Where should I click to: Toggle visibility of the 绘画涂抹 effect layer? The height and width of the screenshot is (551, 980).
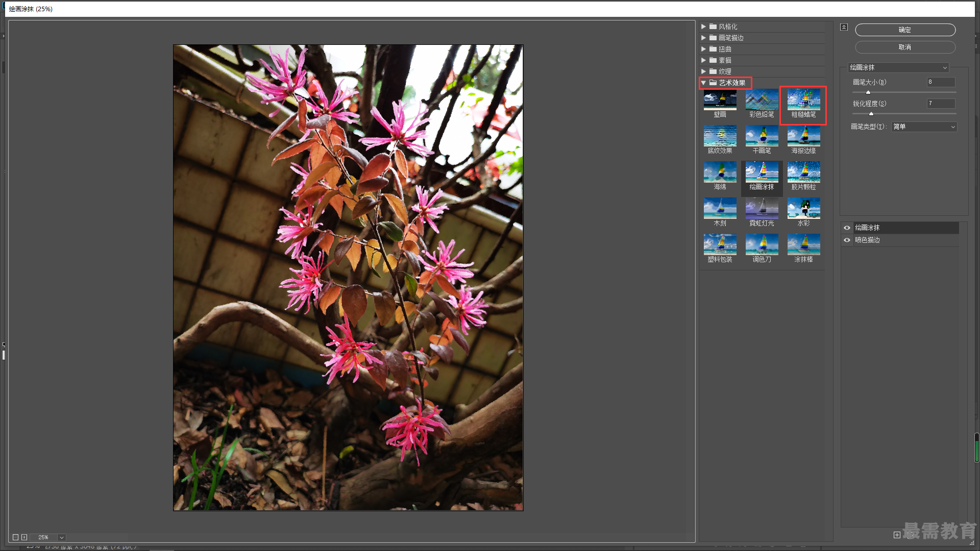click(847, 228)
